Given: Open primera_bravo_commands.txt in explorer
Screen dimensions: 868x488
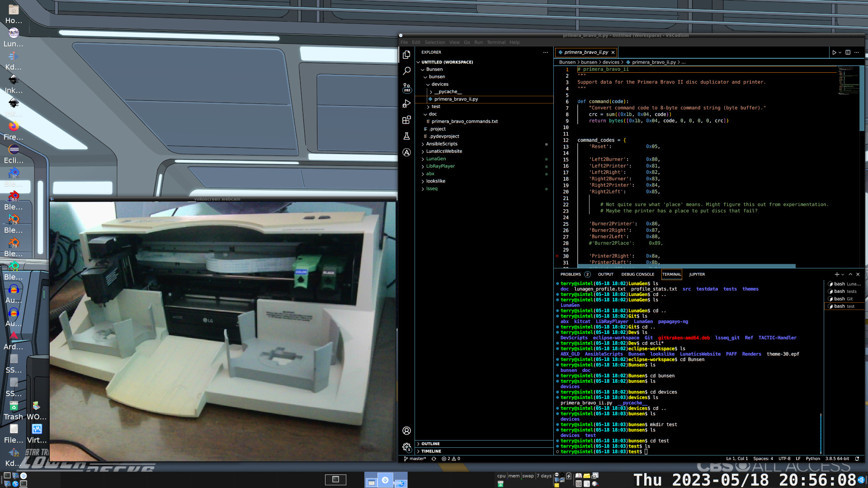Looking at the screenshot, I should [x=464, y=122].
